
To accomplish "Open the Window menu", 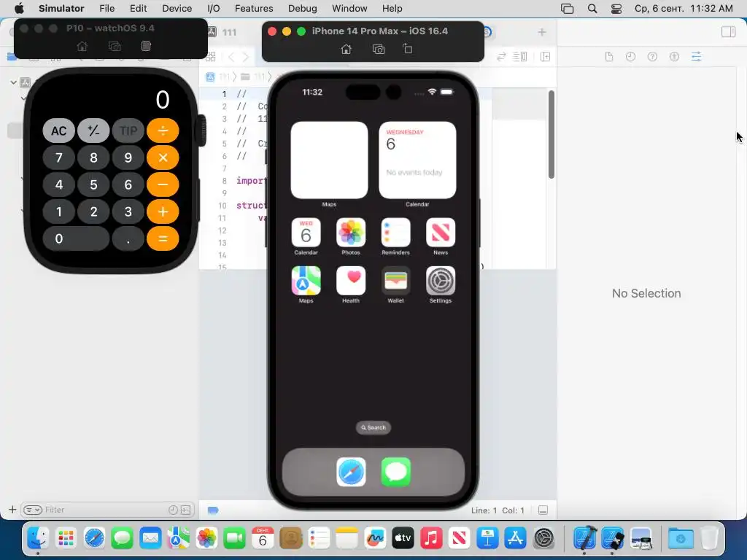I will coord(349,9).
